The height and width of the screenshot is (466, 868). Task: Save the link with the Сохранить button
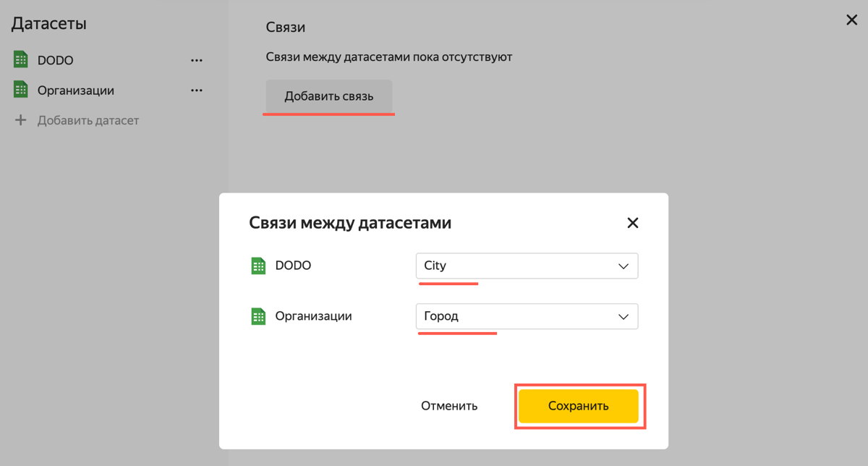[x=578, y=406]
